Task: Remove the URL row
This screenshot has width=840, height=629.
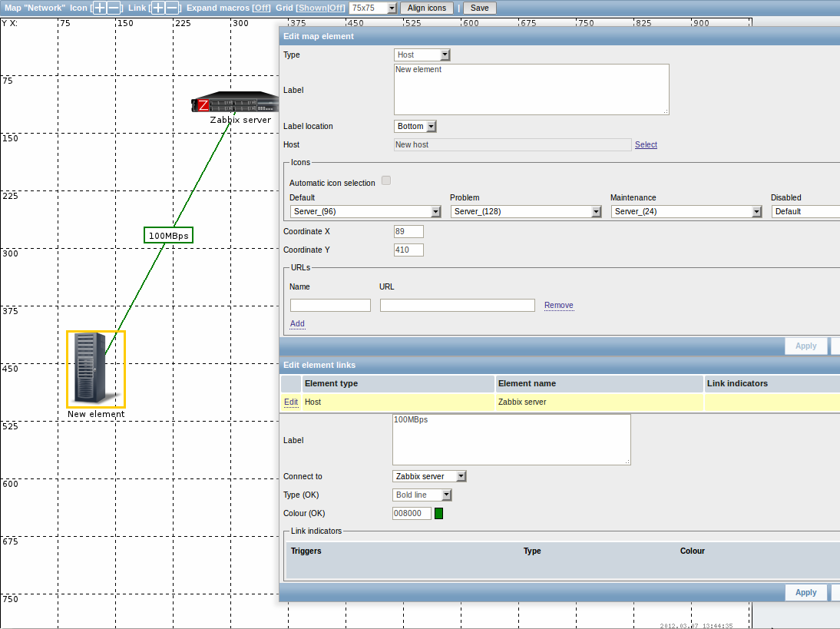Action: click(x=559, y=306)
